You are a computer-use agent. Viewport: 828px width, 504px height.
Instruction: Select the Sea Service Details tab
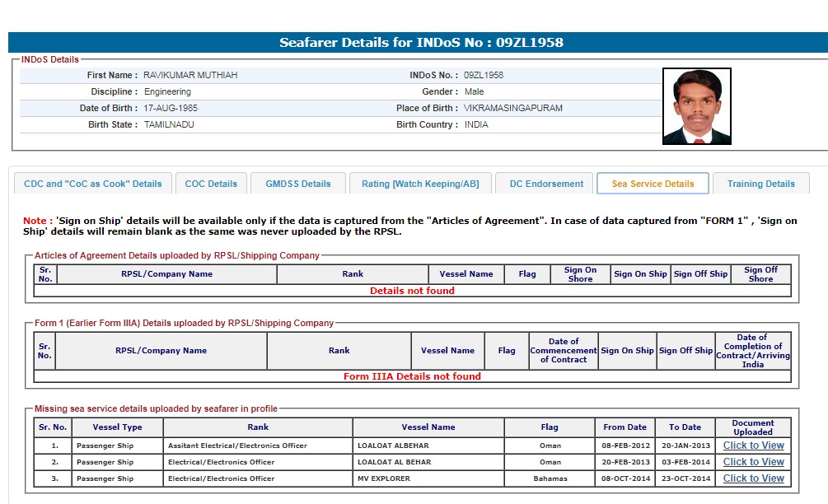pyautogui.click(x=653, y=184)
